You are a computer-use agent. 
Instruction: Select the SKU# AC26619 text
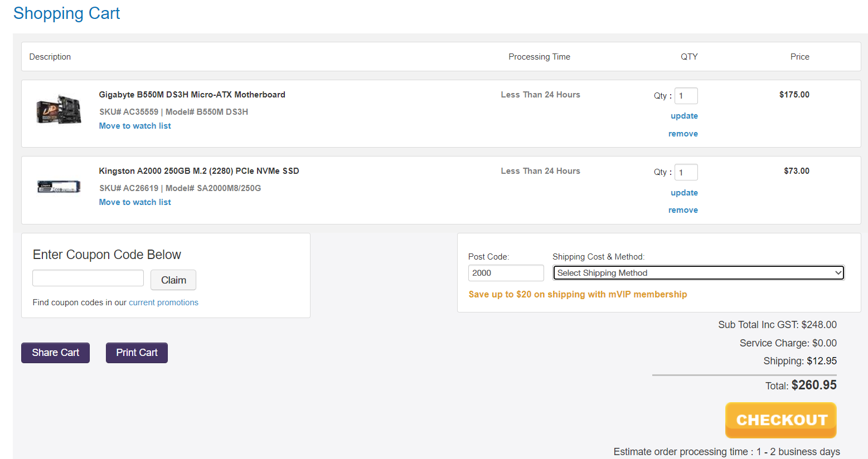pos(129,188)
